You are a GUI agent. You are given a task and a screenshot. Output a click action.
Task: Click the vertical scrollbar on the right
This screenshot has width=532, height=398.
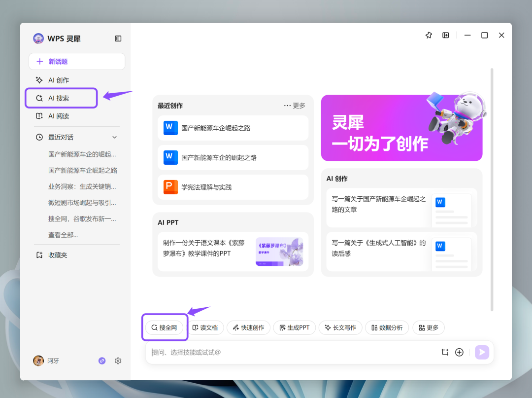492,189
